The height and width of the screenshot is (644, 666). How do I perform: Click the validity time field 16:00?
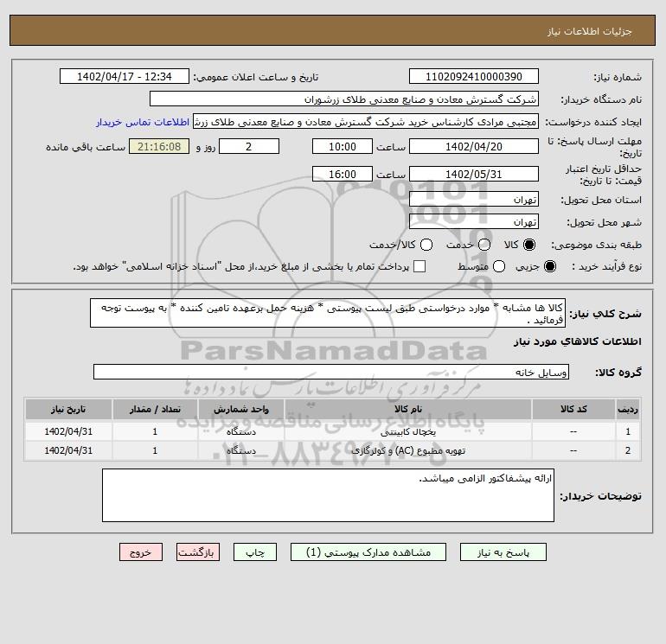click(343, 174)
